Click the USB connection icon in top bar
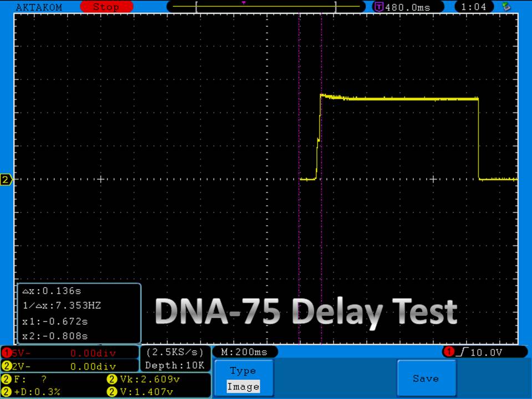Image resolution: width=532 pixels, height=399 pixels. click(x=506, y=7)
